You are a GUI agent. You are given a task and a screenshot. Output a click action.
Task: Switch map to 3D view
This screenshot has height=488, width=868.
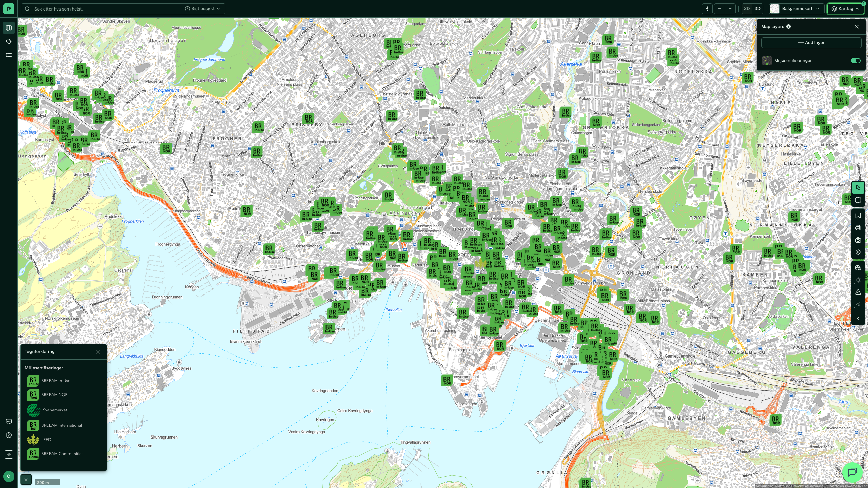pos(757,9)
